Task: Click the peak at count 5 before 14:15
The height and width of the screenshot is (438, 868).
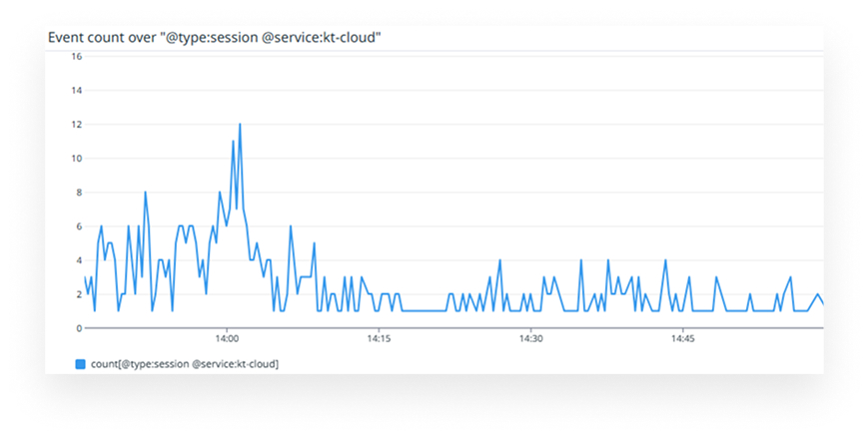Action: pos(314,243)
